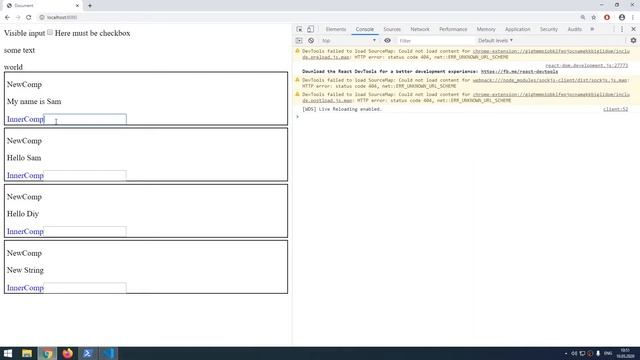Open react-dom.development.js source link
Image resolution: width=640 pixels, height=360 pixels.
[x=587, y=66]
